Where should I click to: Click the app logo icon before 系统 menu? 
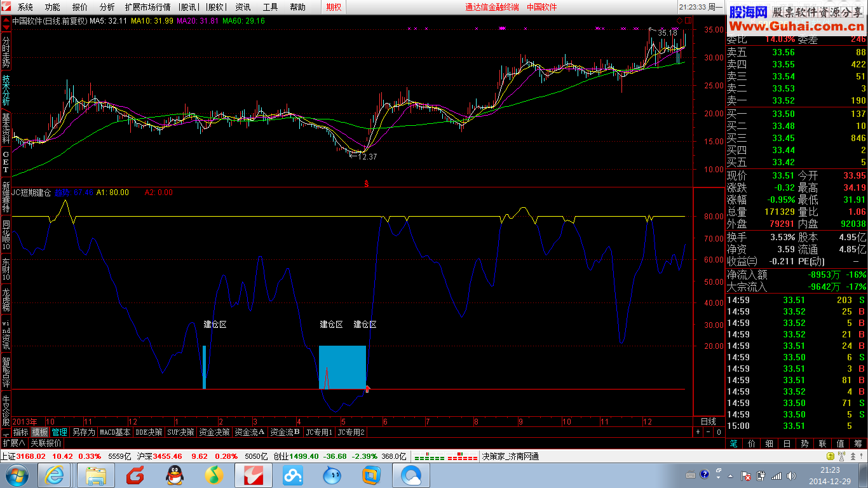pyautogui.click(x=6, y=7)
